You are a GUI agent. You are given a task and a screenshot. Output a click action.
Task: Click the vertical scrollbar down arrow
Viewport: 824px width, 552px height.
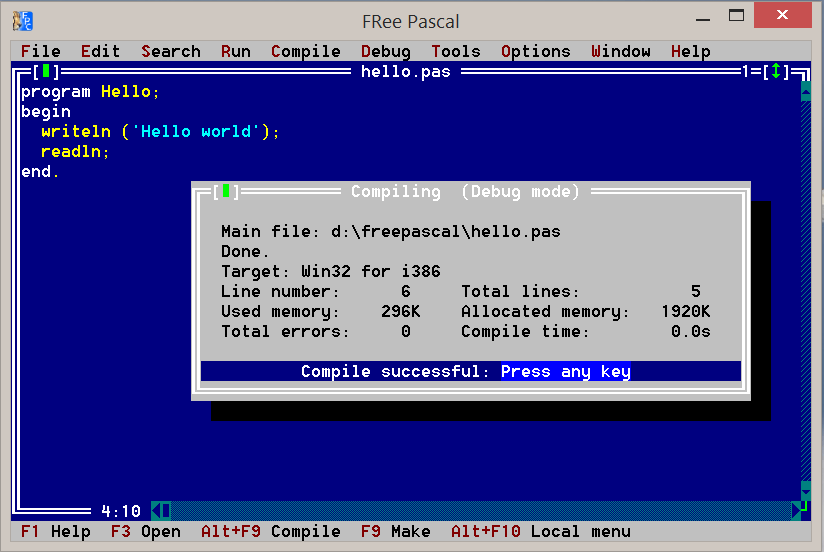point(806,491)
